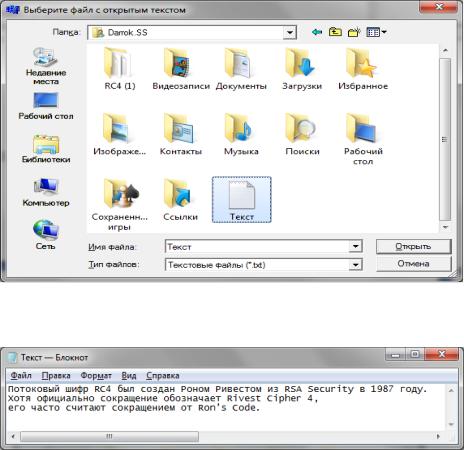The width and height of the screenshot is (464, 450).
Task: Open the RC4 (1) folder
Action: pos(120,69)
